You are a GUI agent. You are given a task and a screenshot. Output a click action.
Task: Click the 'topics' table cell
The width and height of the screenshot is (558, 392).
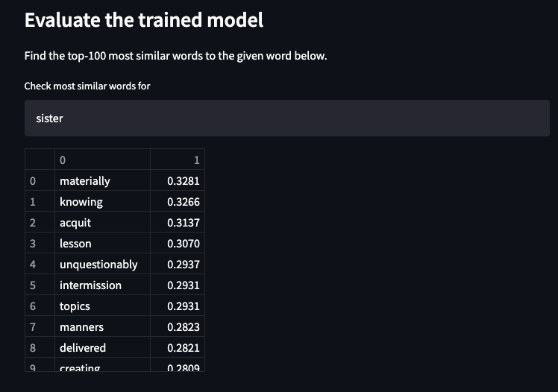(x=102, y=306)
